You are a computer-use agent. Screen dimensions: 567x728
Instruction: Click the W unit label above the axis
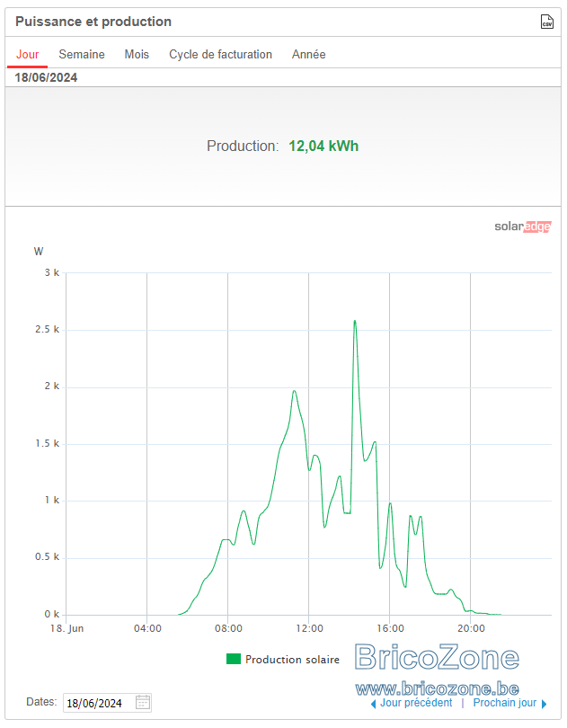click(39, 252)
